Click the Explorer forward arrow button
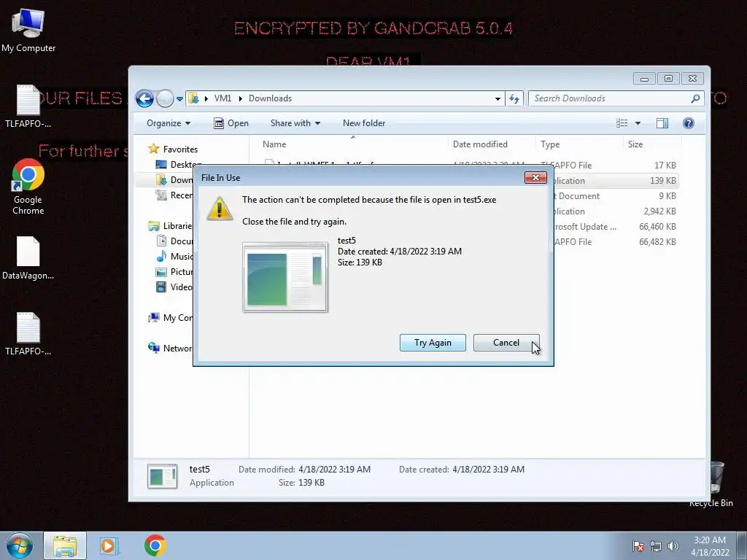 165,98
